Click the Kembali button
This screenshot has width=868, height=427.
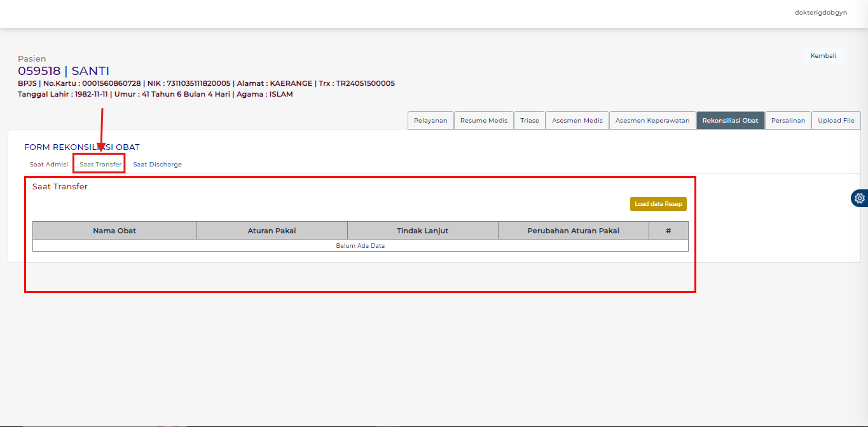click(x=823, y=56)
